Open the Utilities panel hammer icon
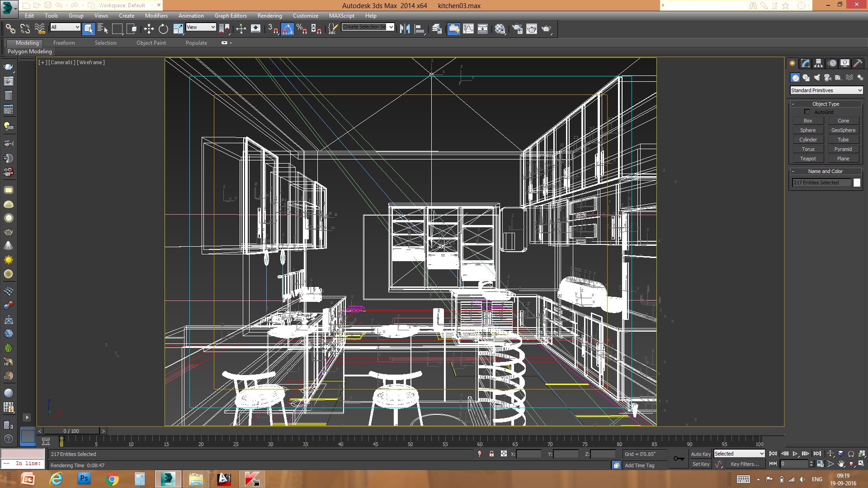 click(858, 63)
